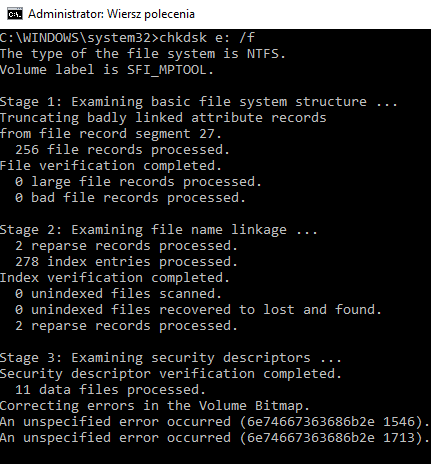Click the error line ending in 1713

[215, 438]
